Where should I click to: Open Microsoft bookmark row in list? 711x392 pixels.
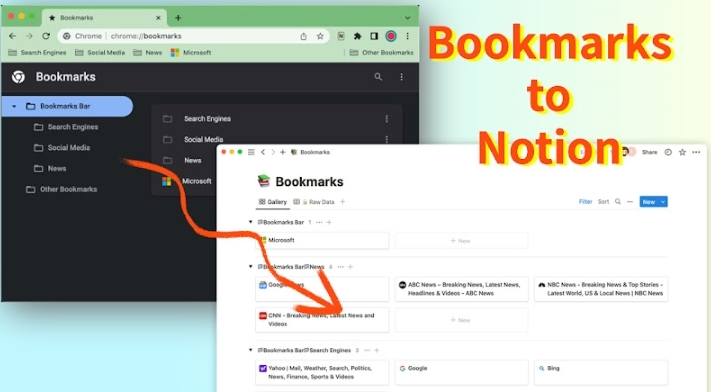[x=186, y=181]
